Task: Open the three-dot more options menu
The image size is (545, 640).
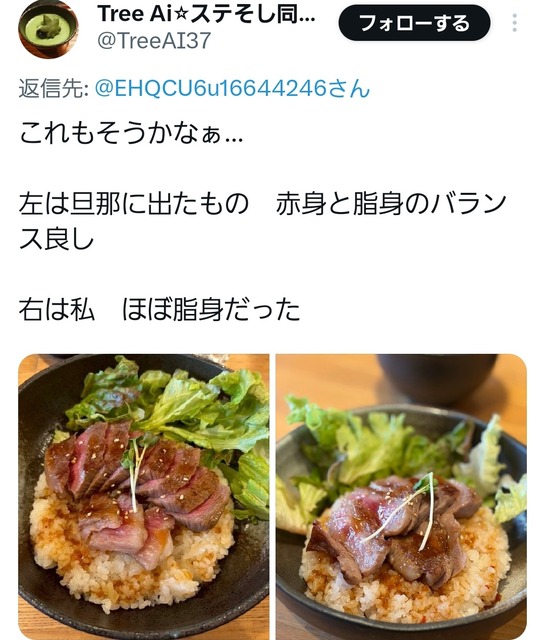Action: [514, 23]
